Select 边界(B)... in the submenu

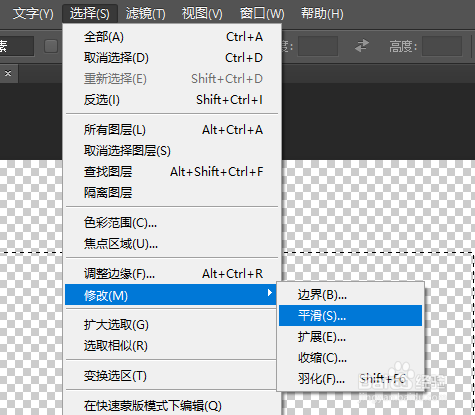(350, 295)
